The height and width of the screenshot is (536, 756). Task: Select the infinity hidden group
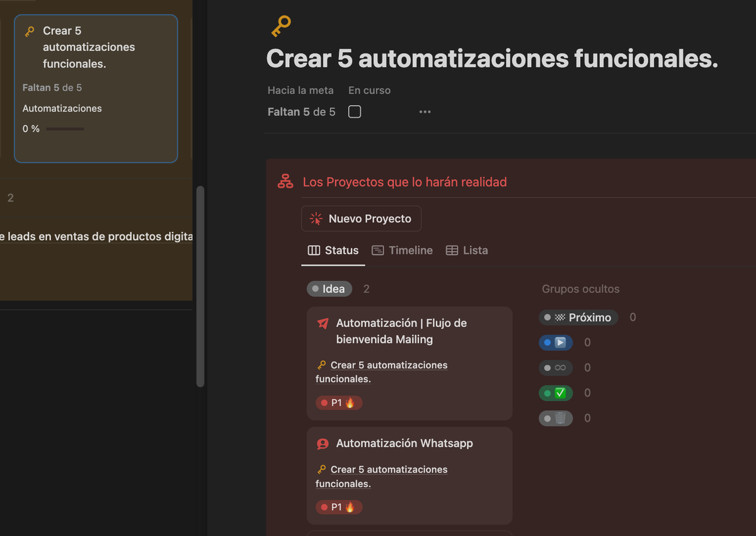tap(556, 368)
